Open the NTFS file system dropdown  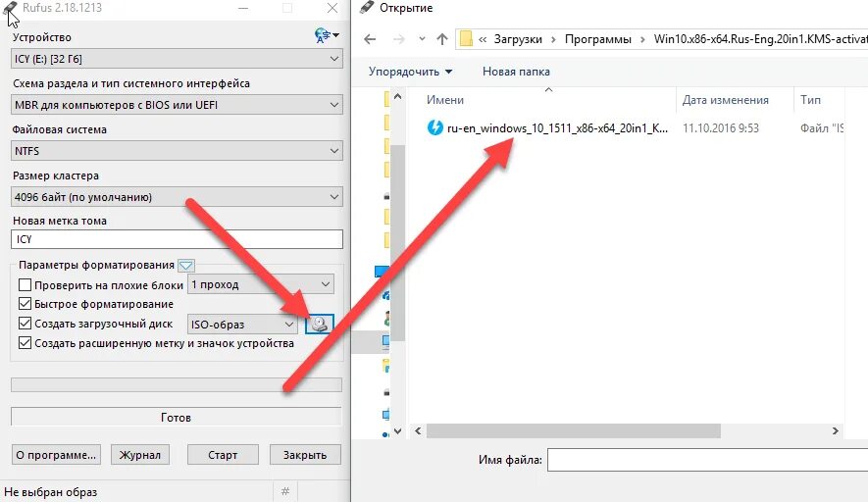point(177,151)
